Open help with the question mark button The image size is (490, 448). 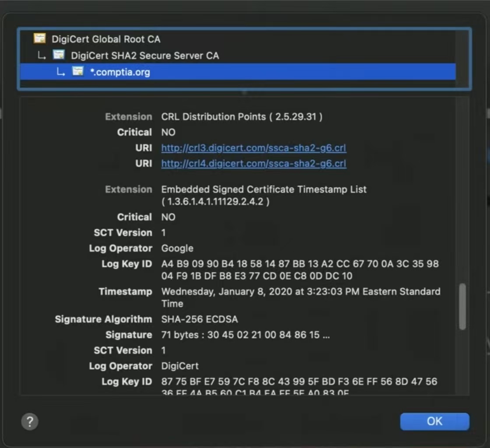coord(30,421)
